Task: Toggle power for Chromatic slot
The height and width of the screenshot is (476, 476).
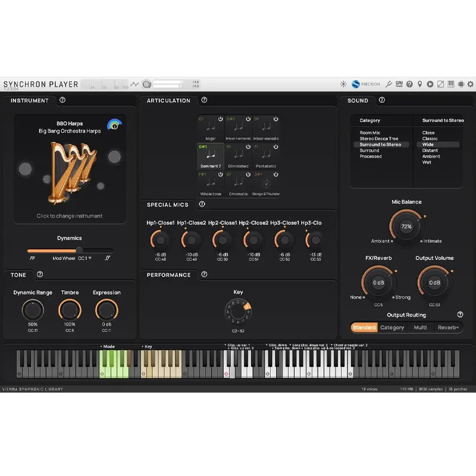Action: 248,174
